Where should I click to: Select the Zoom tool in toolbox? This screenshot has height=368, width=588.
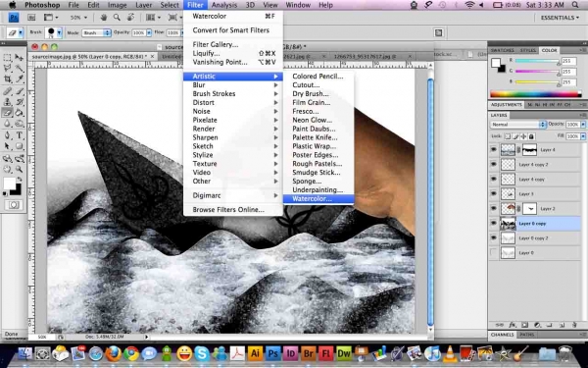[20, 170]
